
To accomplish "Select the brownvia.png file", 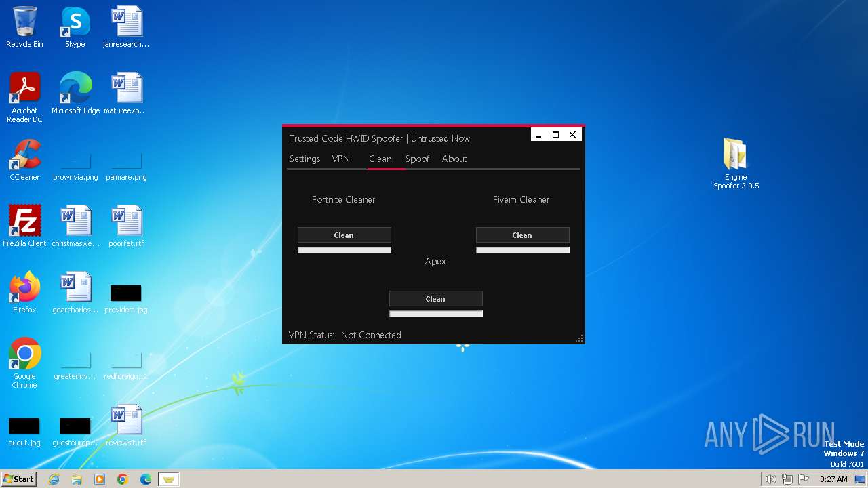I will [75, 167].
